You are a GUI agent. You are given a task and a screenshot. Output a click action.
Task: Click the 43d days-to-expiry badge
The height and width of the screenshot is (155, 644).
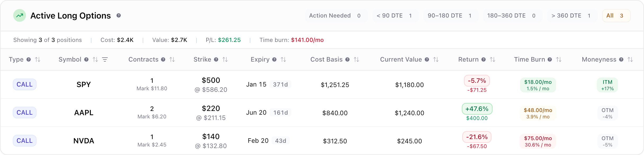(x=281, y=141)
